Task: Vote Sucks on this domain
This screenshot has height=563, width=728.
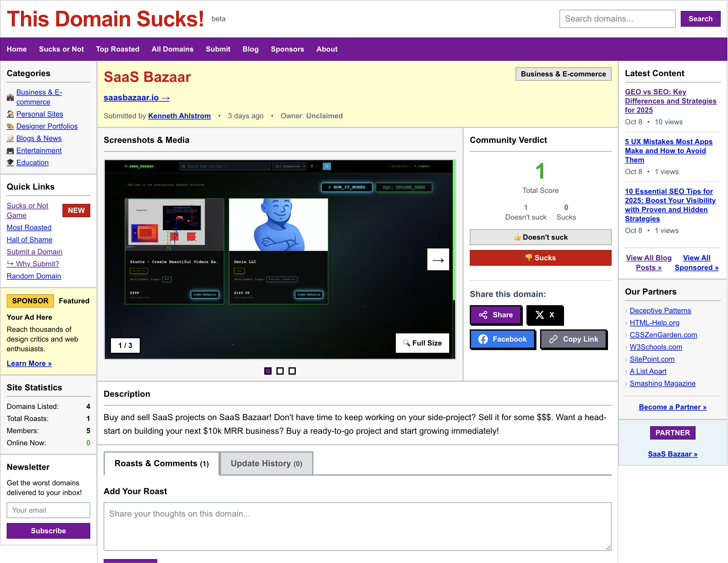Action: coord(540,258)
